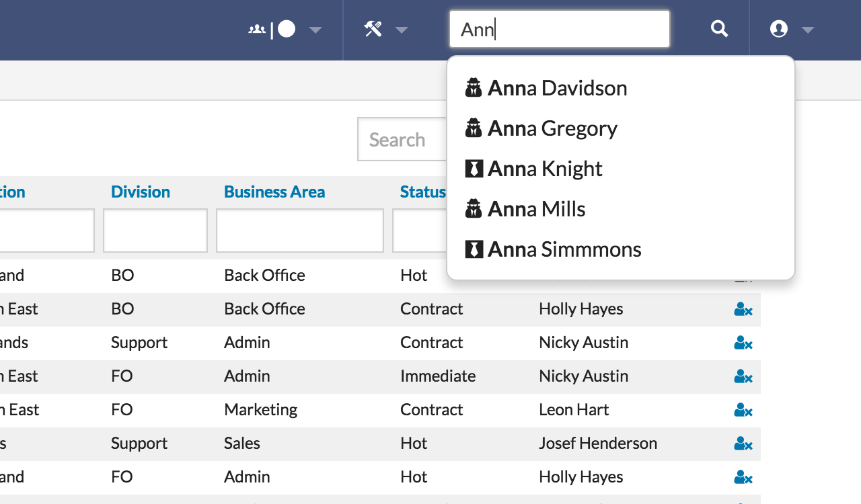Remove user in Leon Hart row
This screenshot has height=504, width=861.
pos(743,410)
